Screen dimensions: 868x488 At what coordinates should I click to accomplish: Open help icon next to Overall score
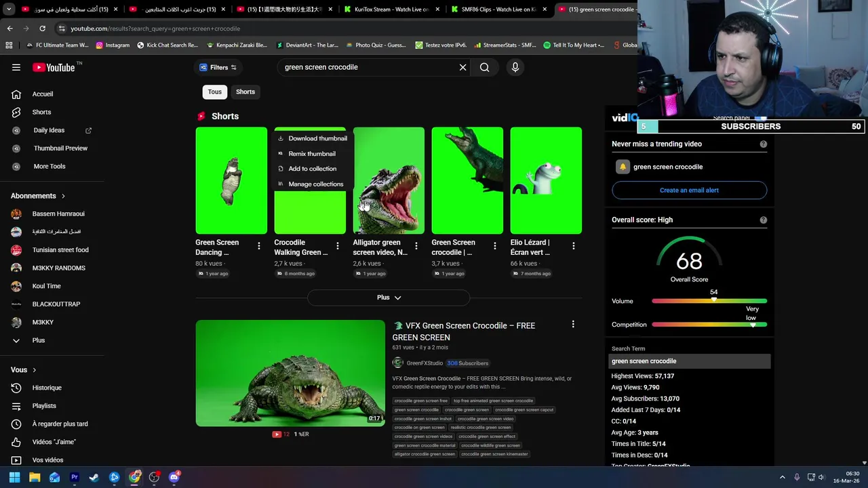click(x=764, y=220)
